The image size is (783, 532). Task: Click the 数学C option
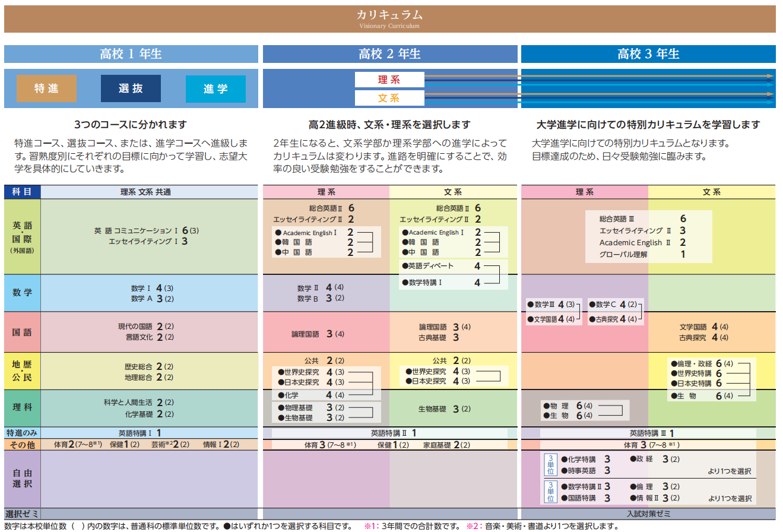click(612, 305)
